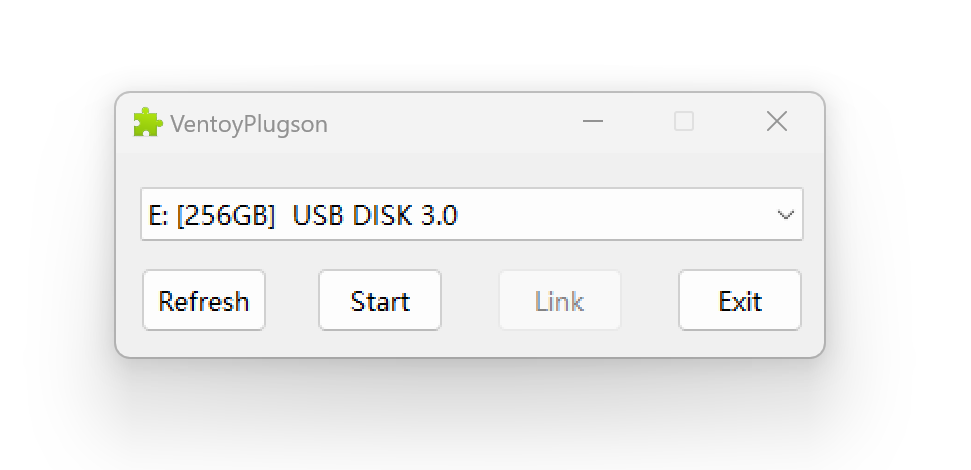Refresh the USB device list
The image size is (971, 470).
click(x=204, y=301)
